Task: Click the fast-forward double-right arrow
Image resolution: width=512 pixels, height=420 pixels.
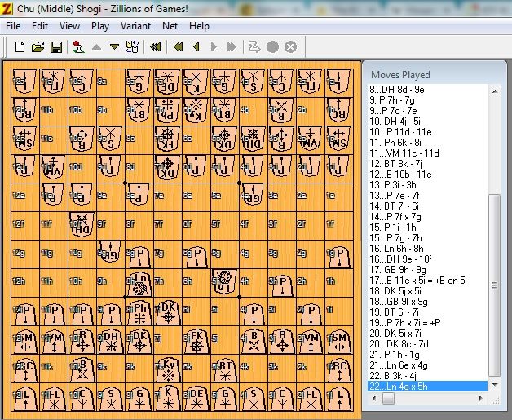Action: coord(232,47)
